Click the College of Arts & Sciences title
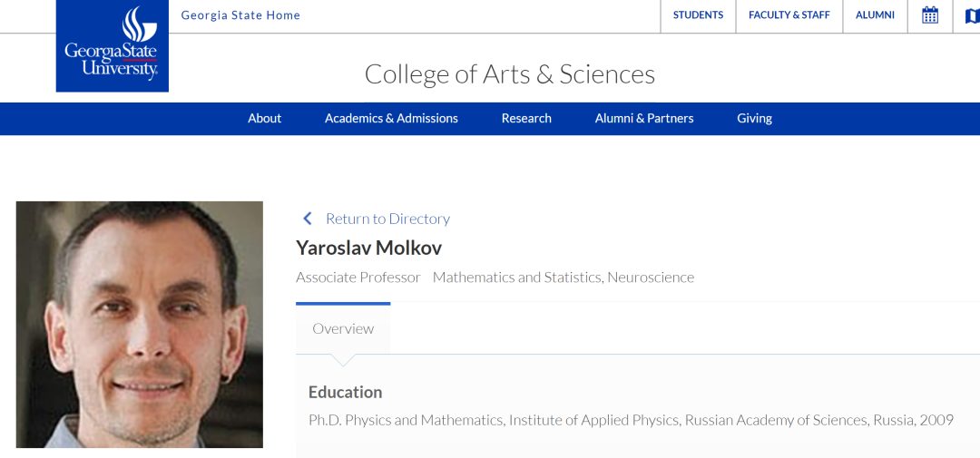 coord(509,73)
